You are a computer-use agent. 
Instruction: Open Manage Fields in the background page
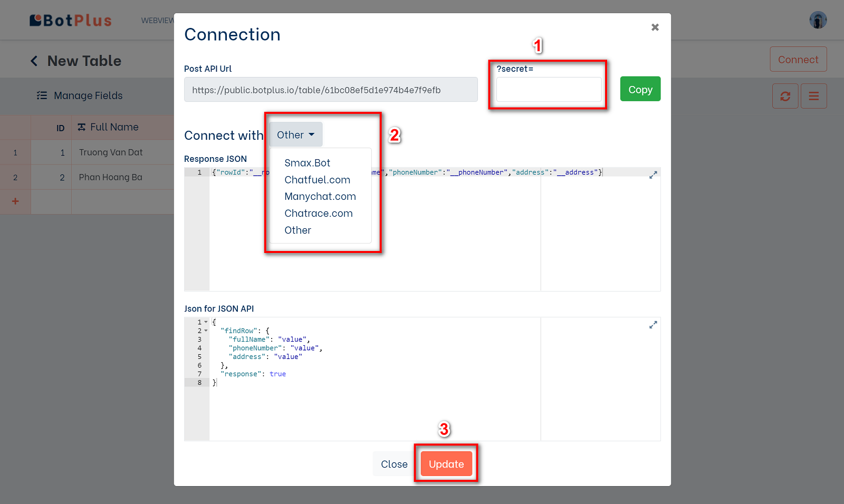coord(80,95)
